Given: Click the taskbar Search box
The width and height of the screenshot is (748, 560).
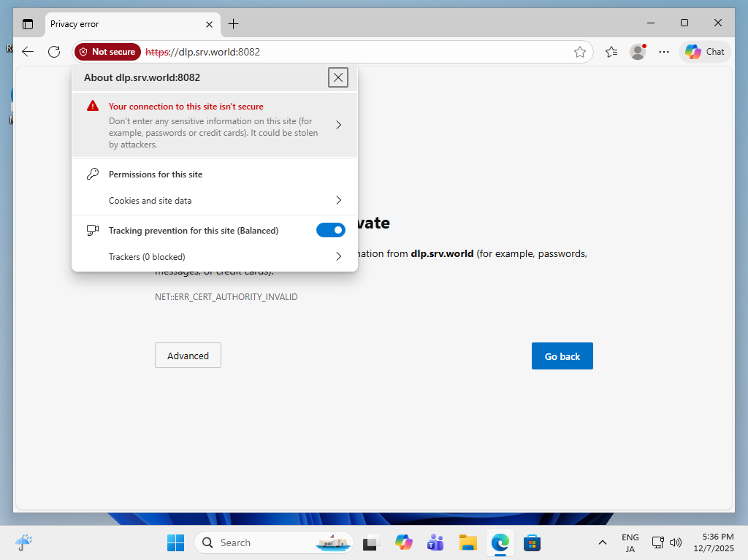Looking at the screenshot, I should (274, 542).
